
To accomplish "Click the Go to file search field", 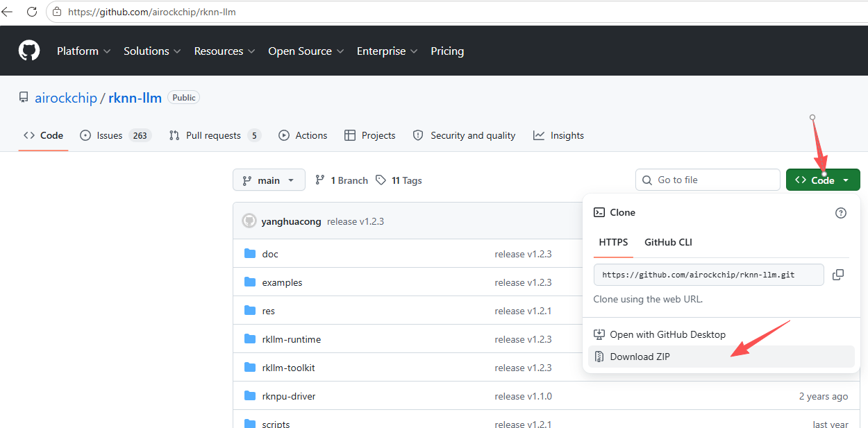I will [708, 180].
